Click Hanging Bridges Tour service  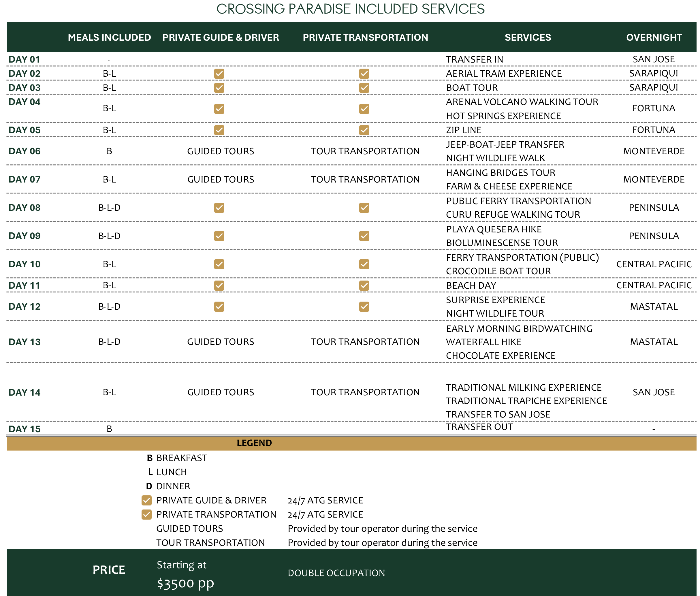[x=501, y=173]
